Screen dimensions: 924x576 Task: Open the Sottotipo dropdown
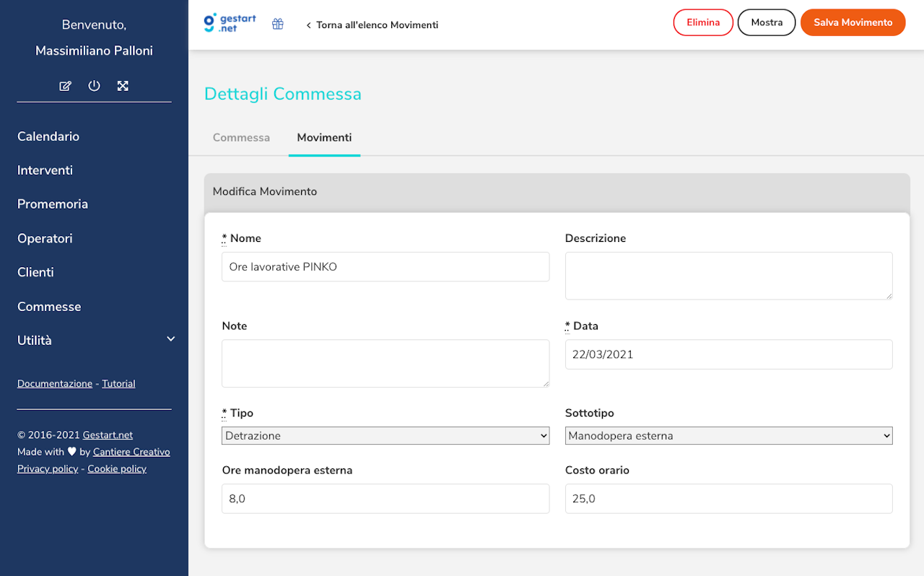point(728,436)
